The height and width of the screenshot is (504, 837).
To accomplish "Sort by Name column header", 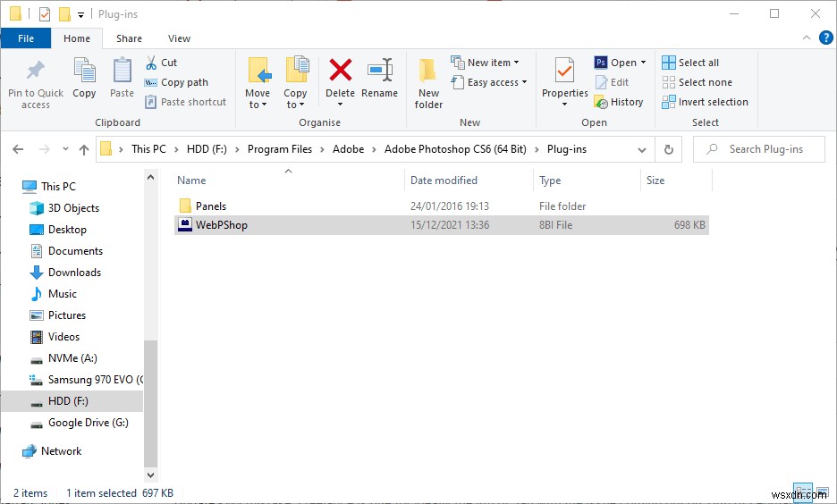I will pyautogui.click(x=288, y=181).
